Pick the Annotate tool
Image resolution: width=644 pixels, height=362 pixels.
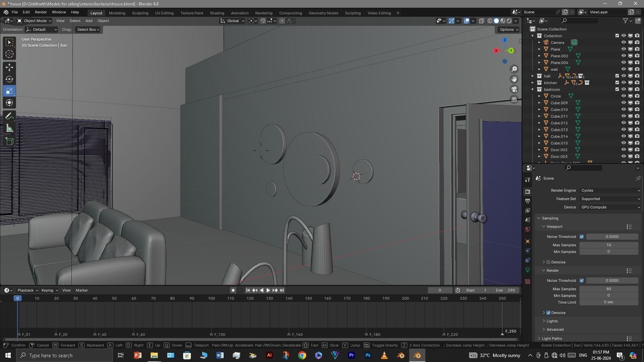(9, 116)
